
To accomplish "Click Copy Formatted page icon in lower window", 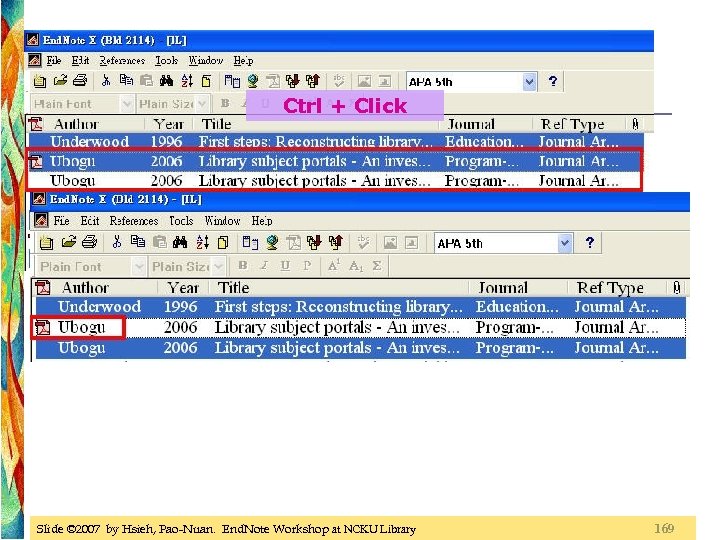I will [x=223, y=242].
